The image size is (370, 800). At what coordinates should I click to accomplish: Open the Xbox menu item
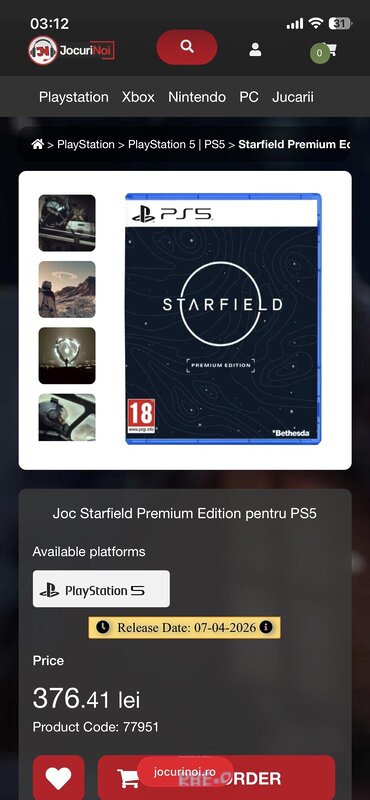point(138,97)
